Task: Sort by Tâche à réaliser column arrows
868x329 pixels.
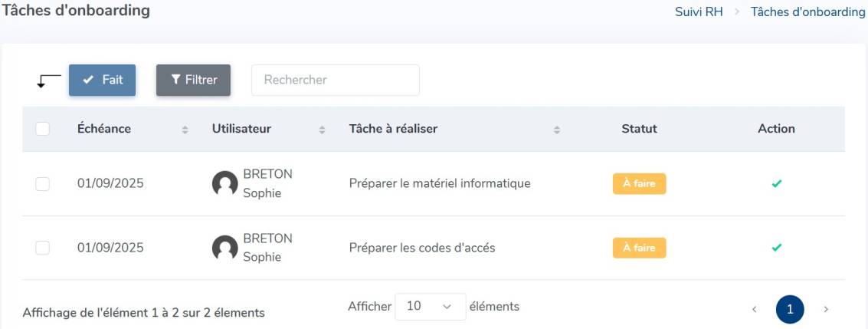Action: [x=556, y=130]
